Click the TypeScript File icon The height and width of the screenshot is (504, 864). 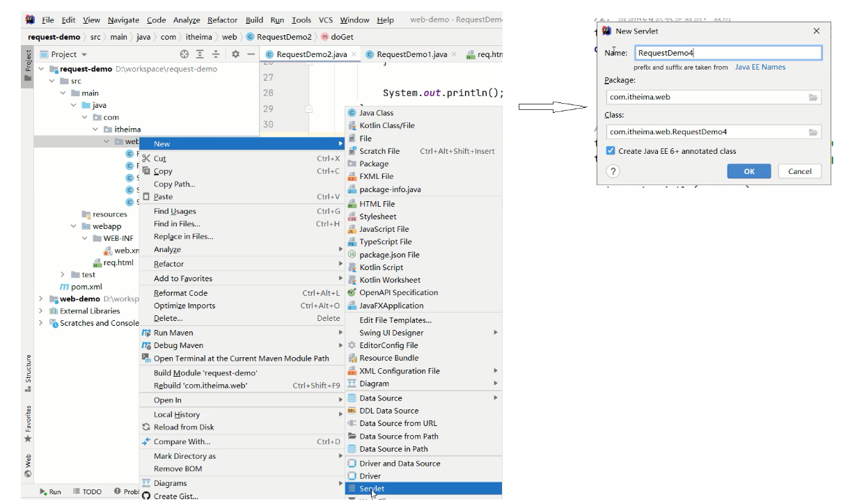(352, 242)
